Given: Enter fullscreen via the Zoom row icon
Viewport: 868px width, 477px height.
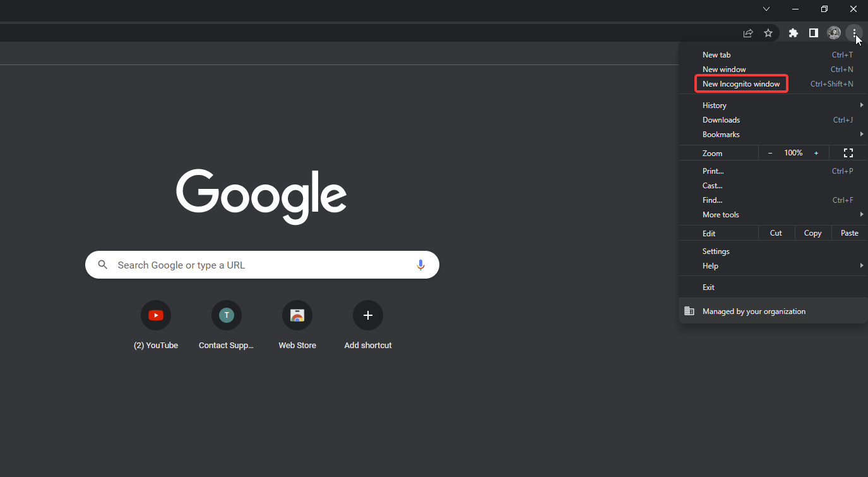Looking at the screenshot, I should [x=848, y=153].
